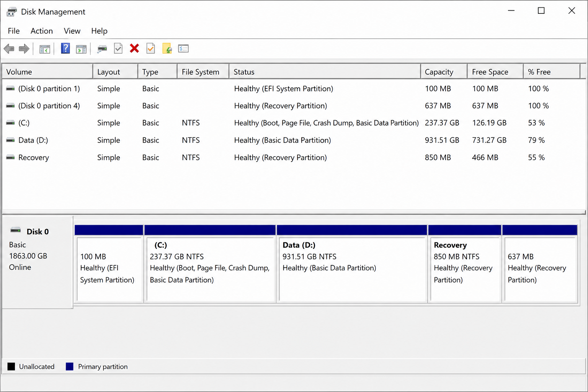Sort volumes by the Capacity column header

444,72
